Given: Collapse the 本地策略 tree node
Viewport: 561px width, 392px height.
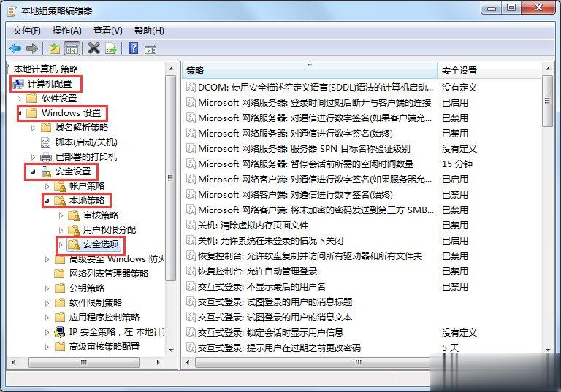Looking at the screenshot, I should tap(47, 201).
